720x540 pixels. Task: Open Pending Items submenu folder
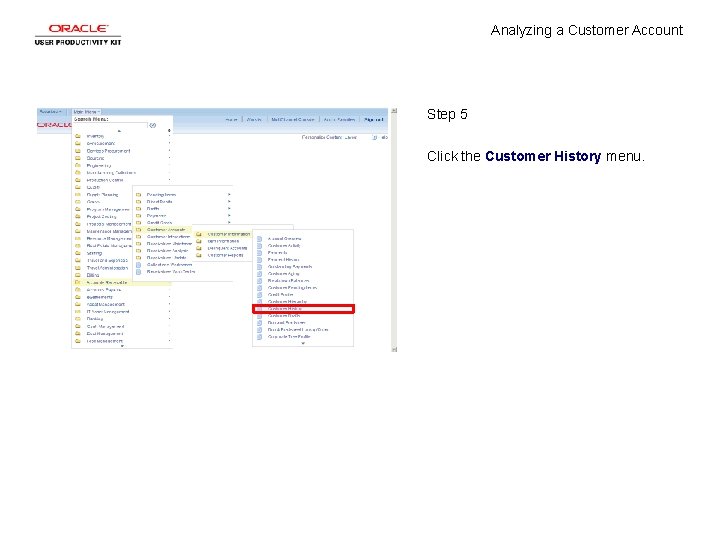161,195
